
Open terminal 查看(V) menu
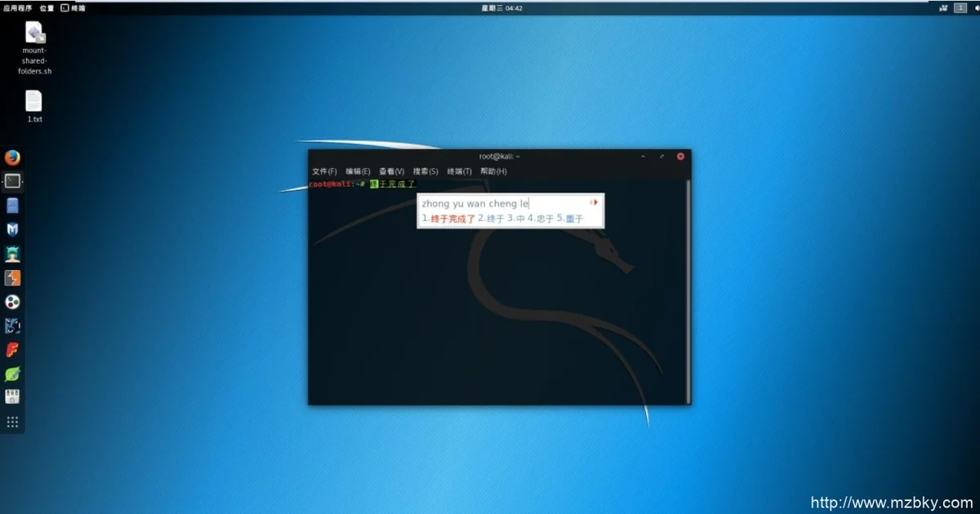pyautogui.click(x=391, y=171)
